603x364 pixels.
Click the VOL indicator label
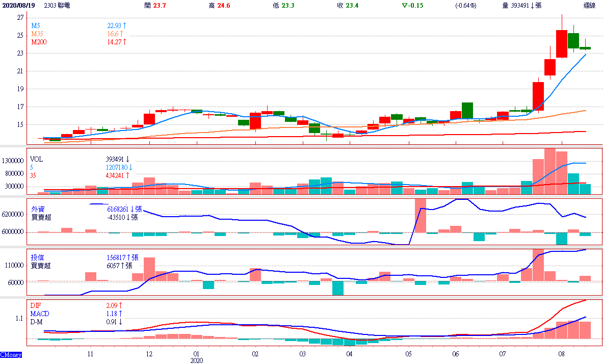point(37,159)
